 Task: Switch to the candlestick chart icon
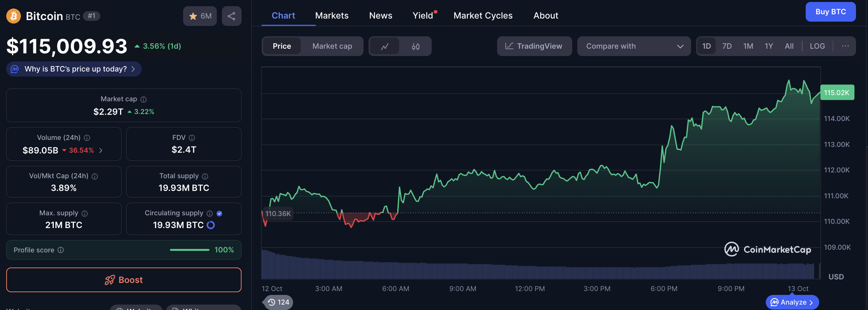coord(415,46)
